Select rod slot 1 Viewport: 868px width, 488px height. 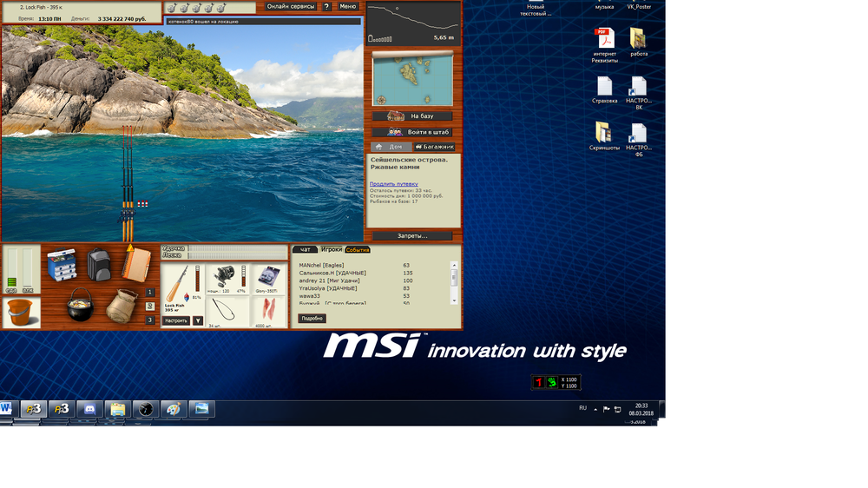point(149,293)
